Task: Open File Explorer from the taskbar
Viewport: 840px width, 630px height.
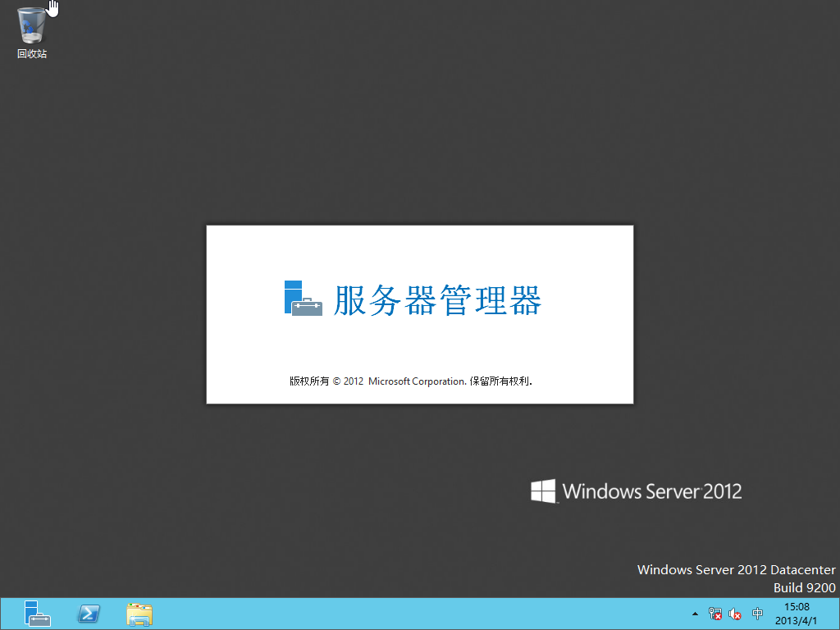Action: pyautogui.click(x=139, y=614)
